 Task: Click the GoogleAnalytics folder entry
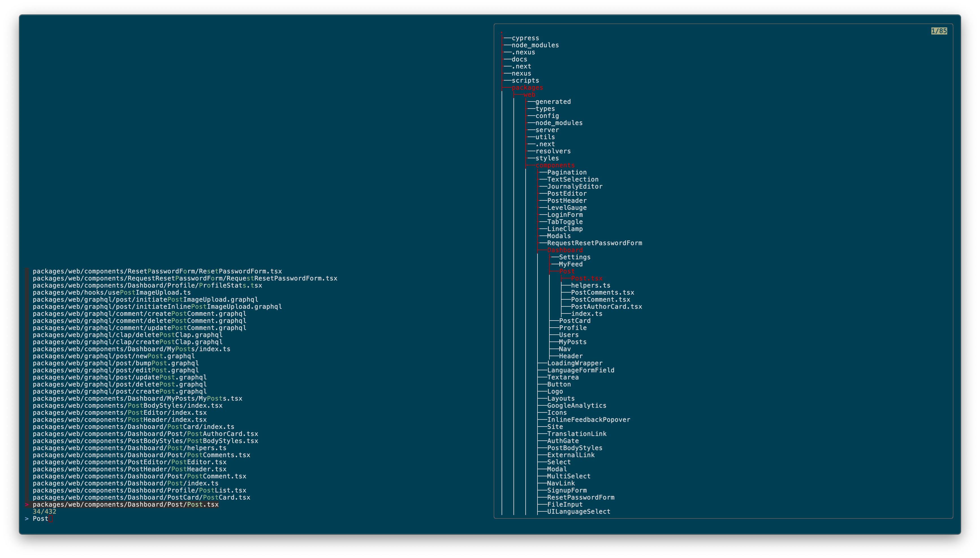click(x=577, y=405)
